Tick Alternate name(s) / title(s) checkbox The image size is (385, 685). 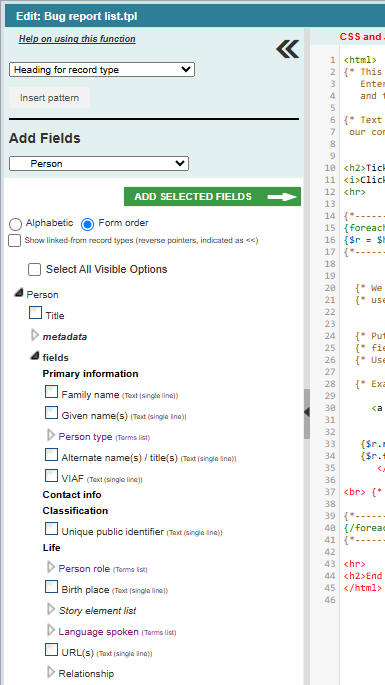pos(52,455)
